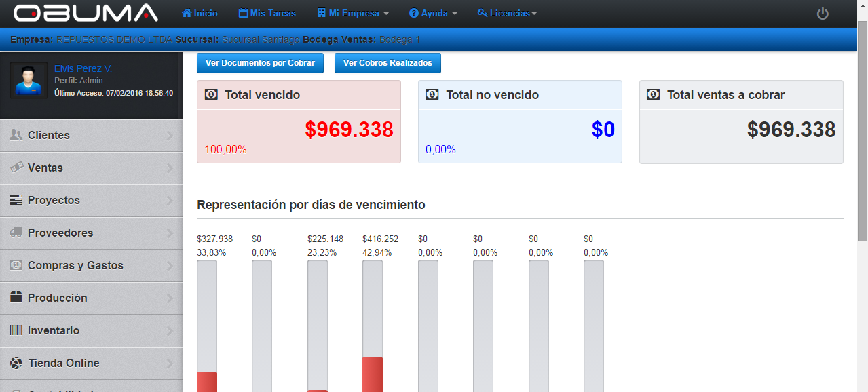
Task: Click the Proveedores truck icon
Action: 16,233
